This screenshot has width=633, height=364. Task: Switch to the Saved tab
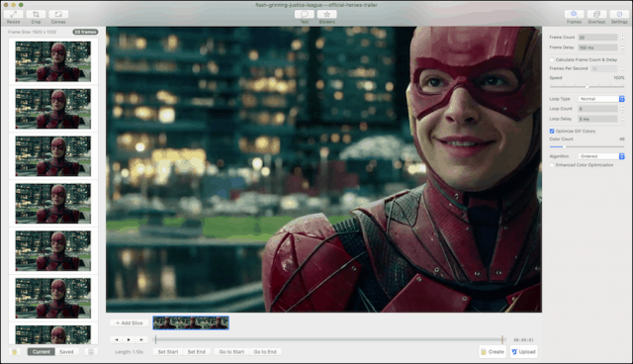pos(66,352)
